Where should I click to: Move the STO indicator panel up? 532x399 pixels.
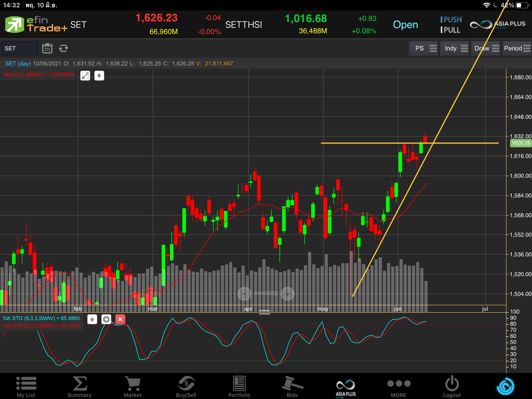pos(92,319)
